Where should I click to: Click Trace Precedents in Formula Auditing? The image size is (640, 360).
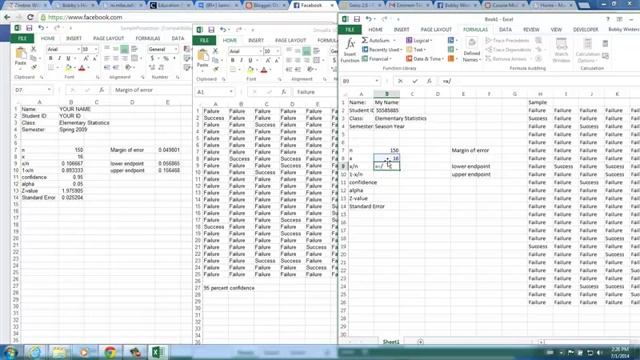(507, 40)
